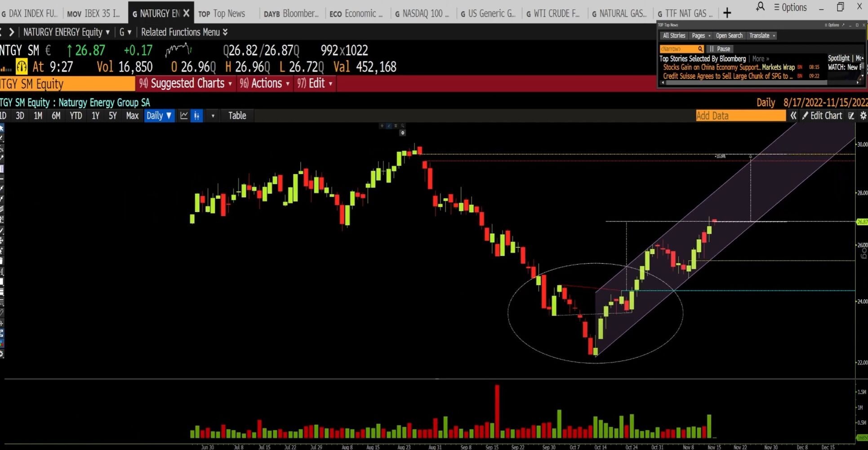This screenshot has width=868, height=450.
Task: Pop out the Top News panel
Action: pyautogui.click(x=843, y=25)
